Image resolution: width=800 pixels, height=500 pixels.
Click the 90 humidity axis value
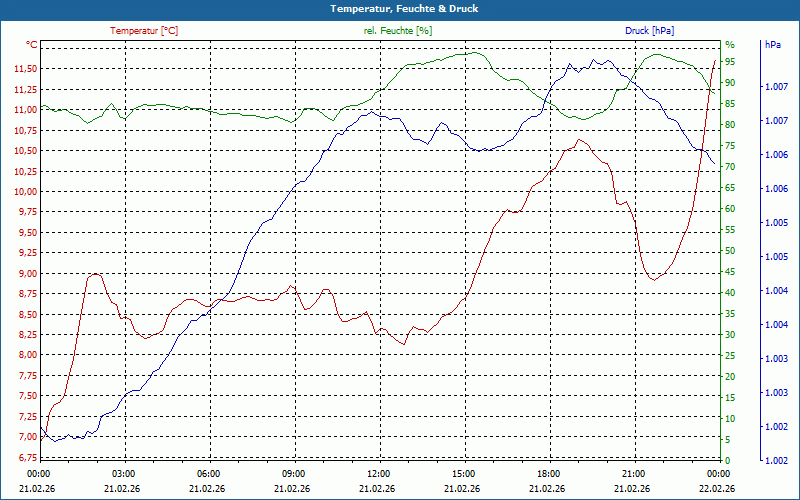point(731,83)
